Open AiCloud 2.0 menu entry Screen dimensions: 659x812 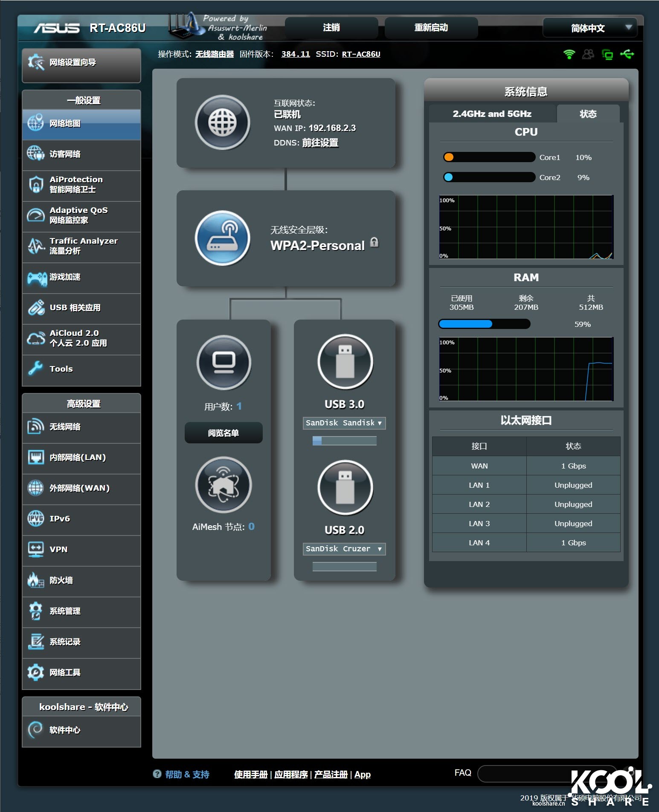point(81,339)
